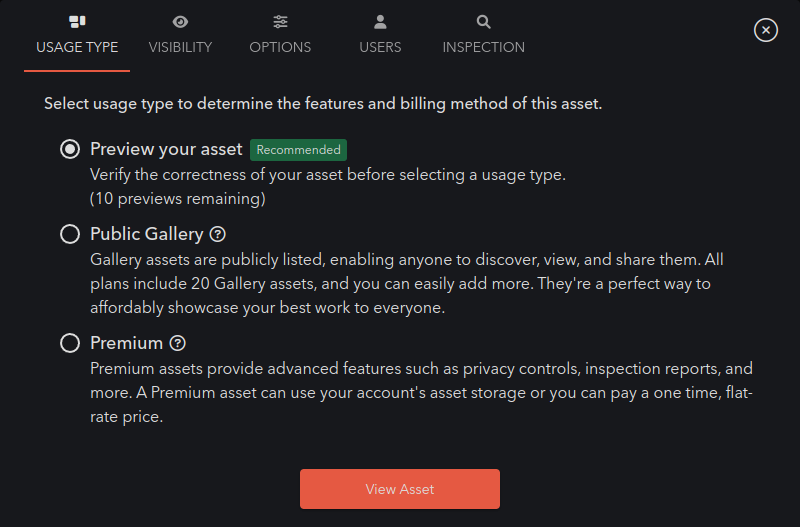The height and width of the screenshot is (527, 800).
Task: Click the green Recommended badge
Action: tap(298, 149)
